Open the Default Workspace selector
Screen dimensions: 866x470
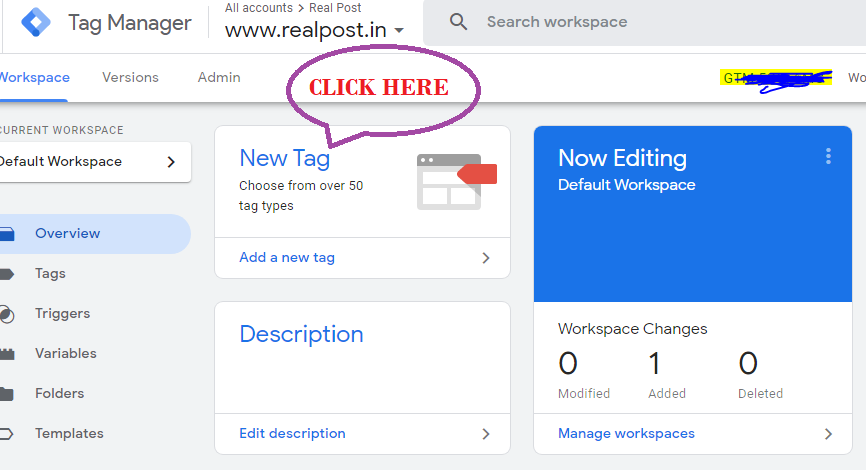[x=95, y=162]
